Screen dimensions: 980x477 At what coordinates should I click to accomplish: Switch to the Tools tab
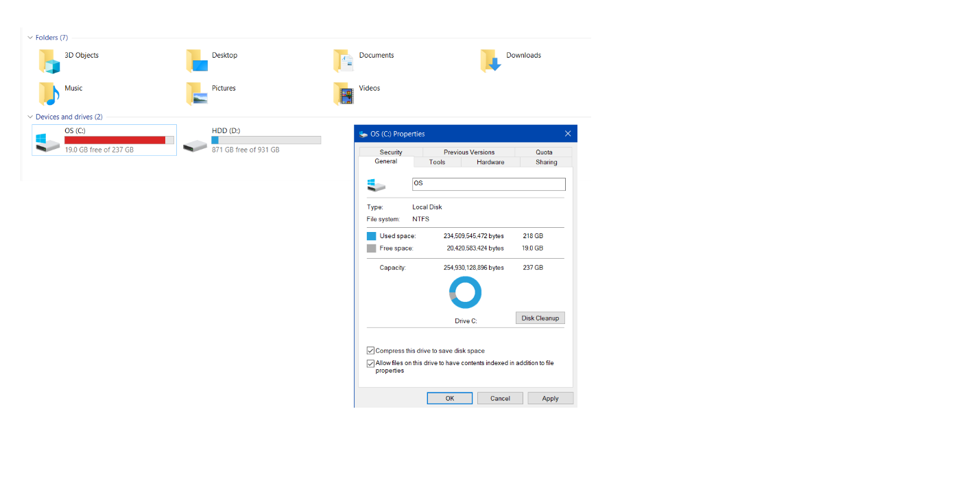click(437, 163)
